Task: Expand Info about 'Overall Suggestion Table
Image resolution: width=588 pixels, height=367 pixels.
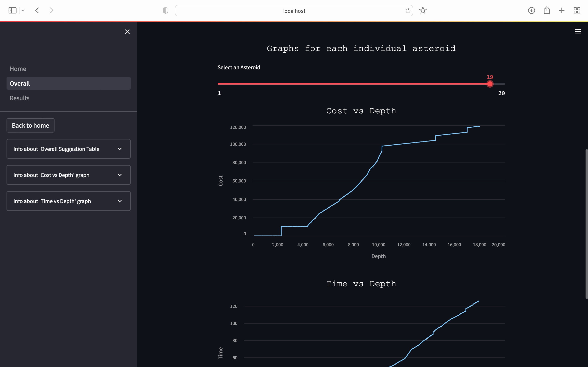Action: (69, 149)
